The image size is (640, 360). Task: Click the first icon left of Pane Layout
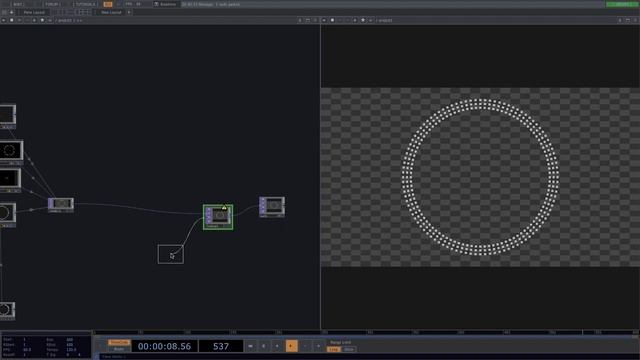(x=4, y=12)
